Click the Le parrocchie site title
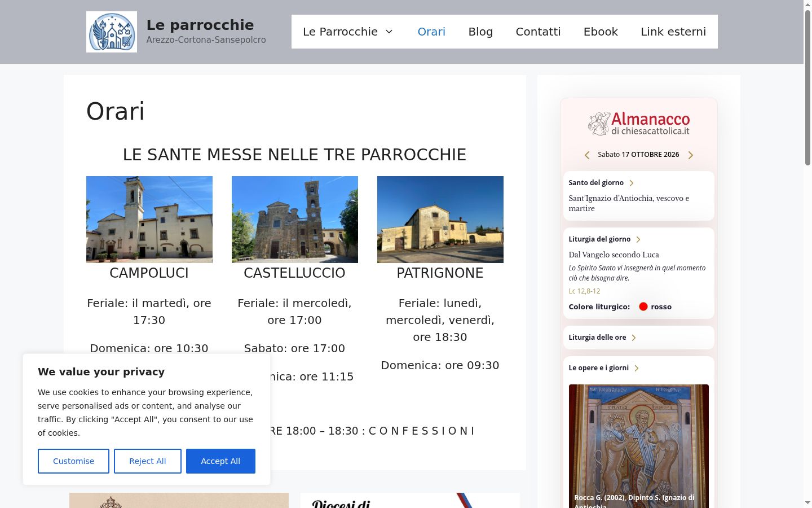812x508 pixels. [x=200, y=25]
